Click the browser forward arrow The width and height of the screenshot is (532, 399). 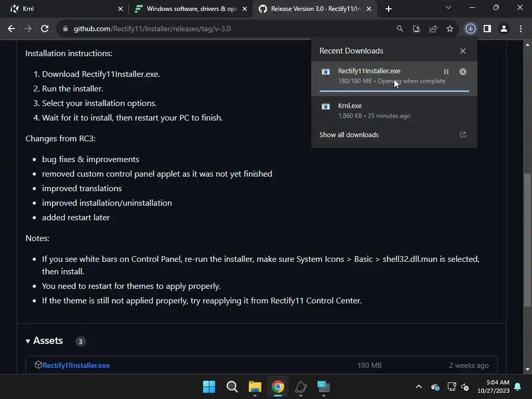[x=28, y=29]
